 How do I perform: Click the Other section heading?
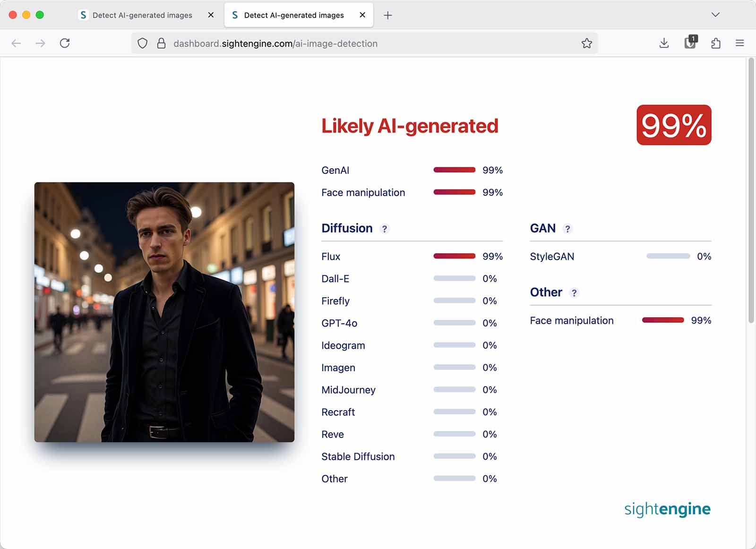coord(546,292)
